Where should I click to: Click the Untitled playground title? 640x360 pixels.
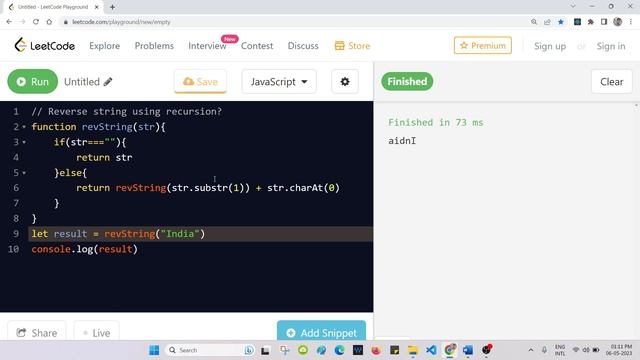(x=82, y=82)
